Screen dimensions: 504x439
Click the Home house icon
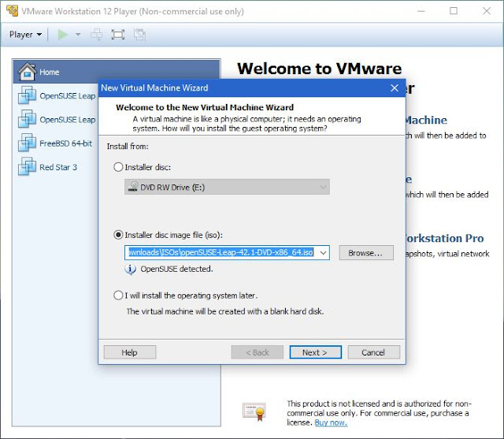point(27,71)
